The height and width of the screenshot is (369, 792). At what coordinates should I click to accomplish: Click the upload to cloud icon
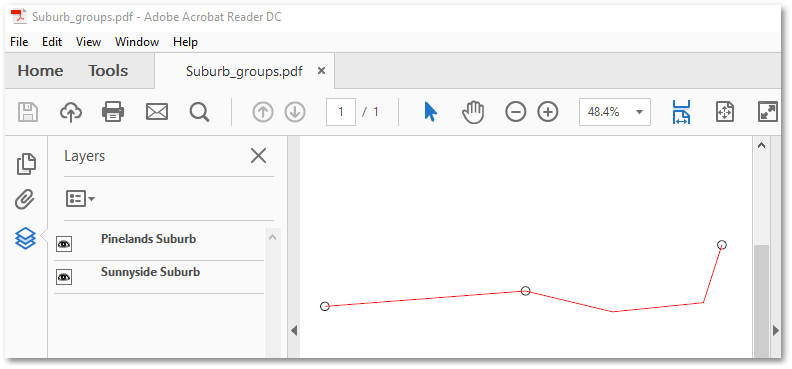[x=71, y=112]
